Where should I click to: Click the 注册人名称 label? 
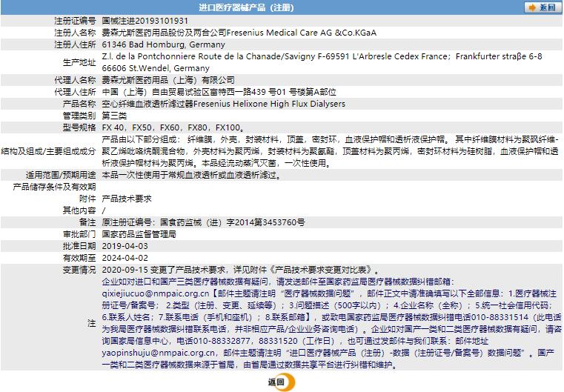pos(75,33)
